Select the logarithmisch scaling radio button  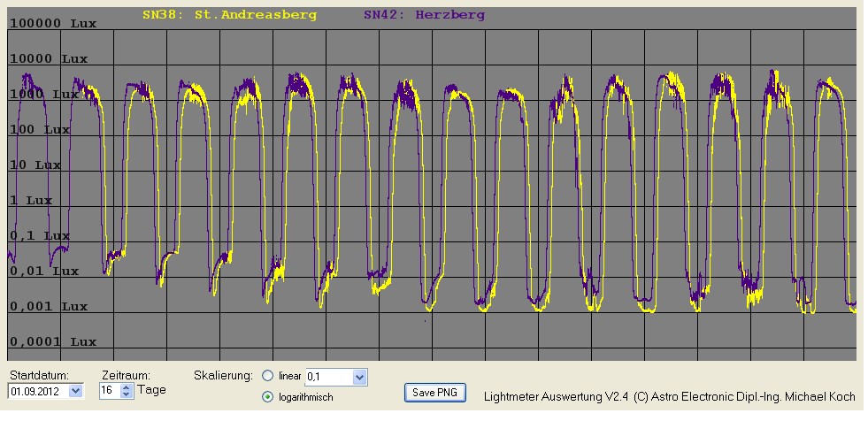point(268,396)
